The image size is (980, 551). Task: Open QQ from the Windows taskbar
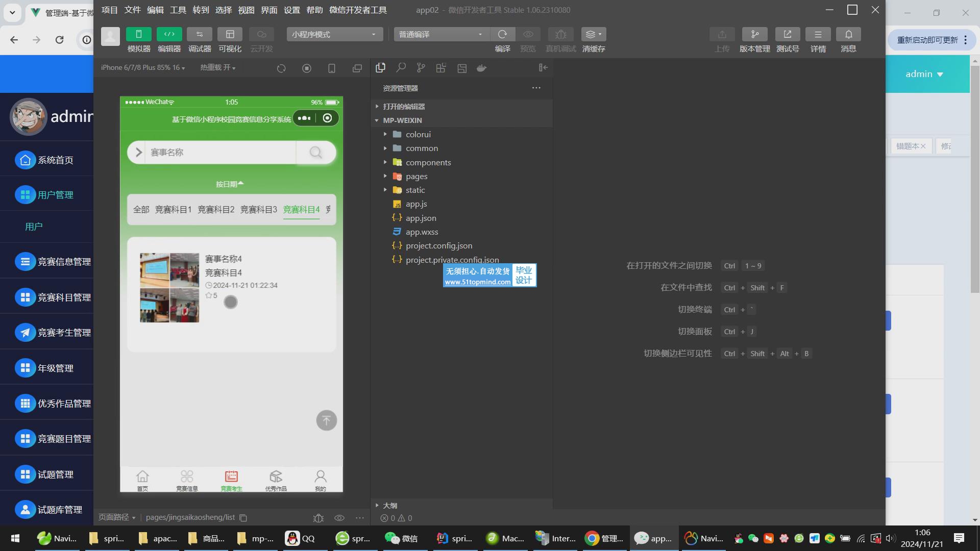click(301, 538)
